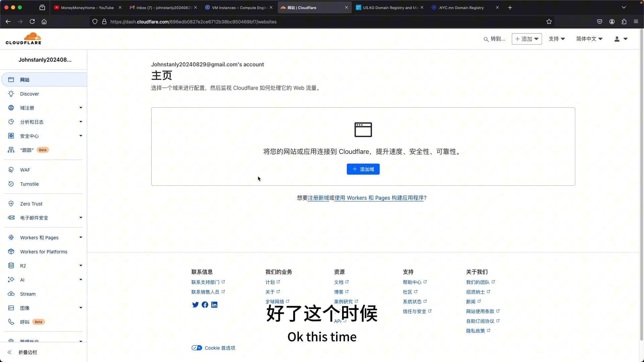Image resolution: width=644 pixels, height=362 pixels.
Task: Toggle the Cookie 首选项 switch icon
Action: [197, 348]
